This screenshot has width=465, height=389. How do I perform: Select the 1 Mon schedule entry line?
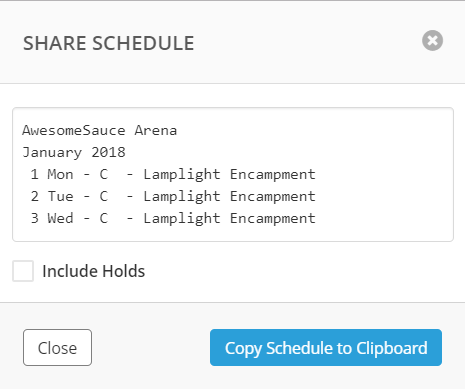[x=173, y=174]
